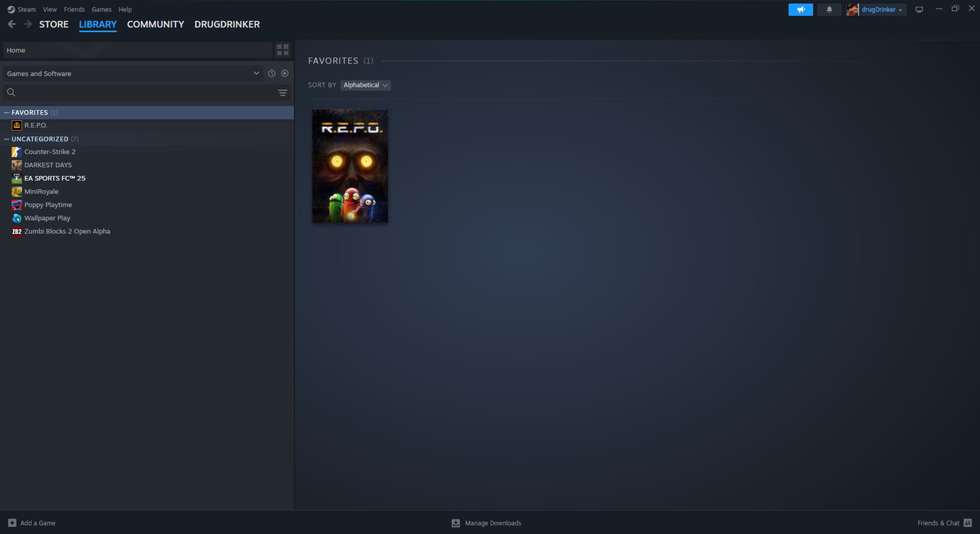
Task: Click the Friends & Chat people icon
Action: 968,523
